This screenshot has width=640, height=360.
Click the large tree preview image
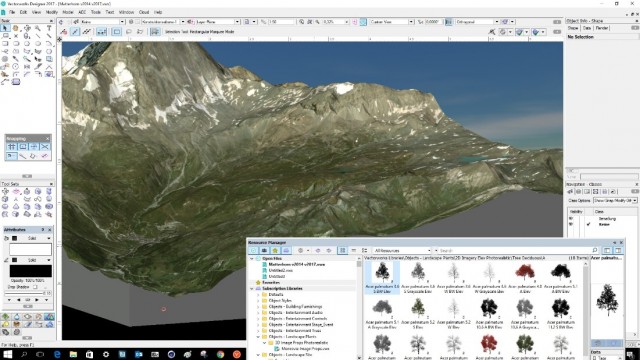pos(607,300)
